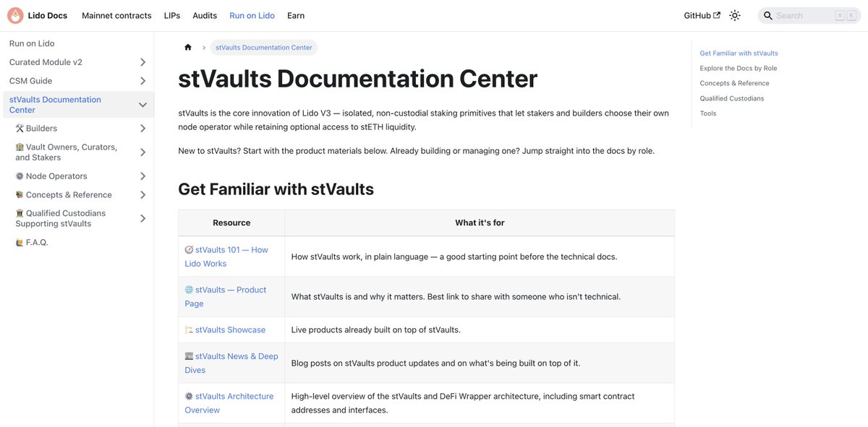Screen dimensions: 868x427
Task: Open stVaults 101 — How Lido Works link
Action: (x=226, y=256)
